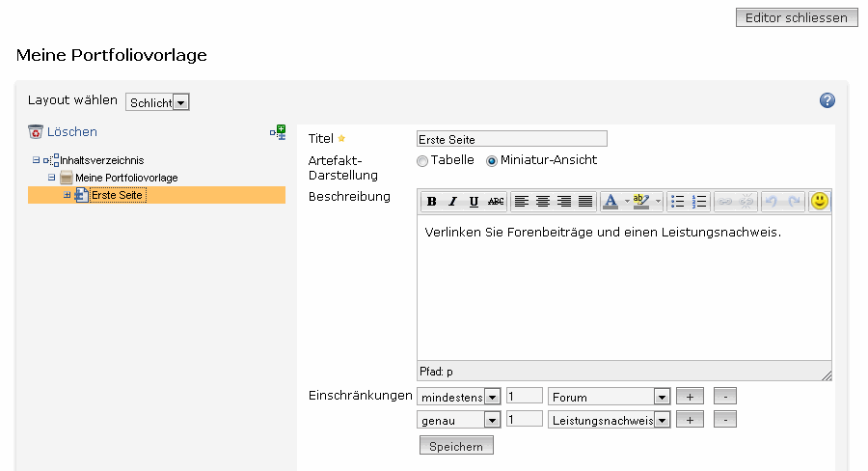Select Meine Portfoliovorlage in the tree

[x=126, y=178]
